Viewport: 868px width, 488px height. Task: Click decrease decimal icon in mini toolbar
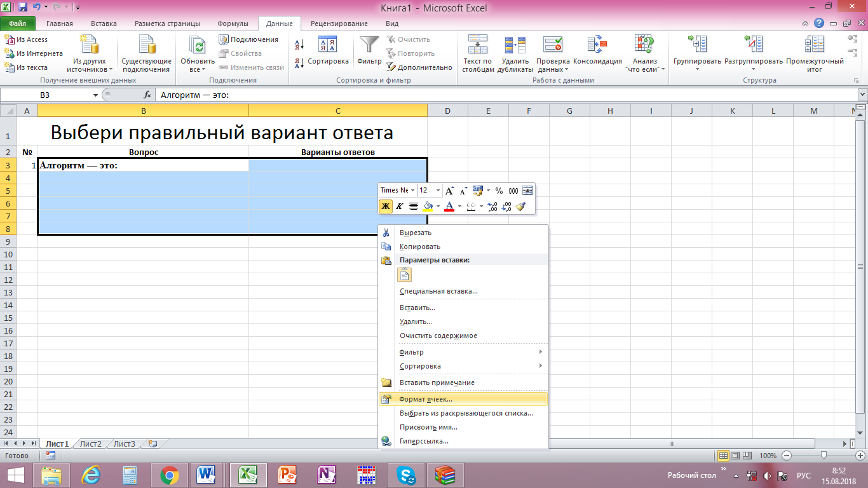[506, 206]
